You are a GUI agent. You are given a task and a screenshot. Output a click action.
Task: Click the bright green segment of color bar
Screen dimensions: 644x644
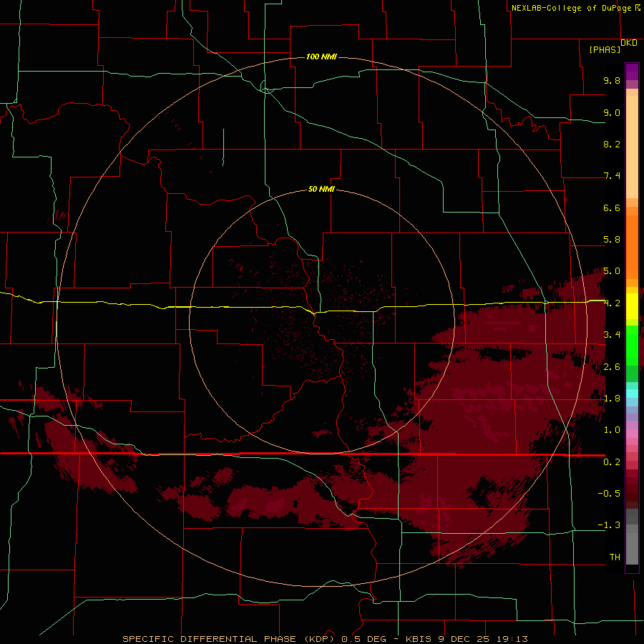tap(632, 346)
